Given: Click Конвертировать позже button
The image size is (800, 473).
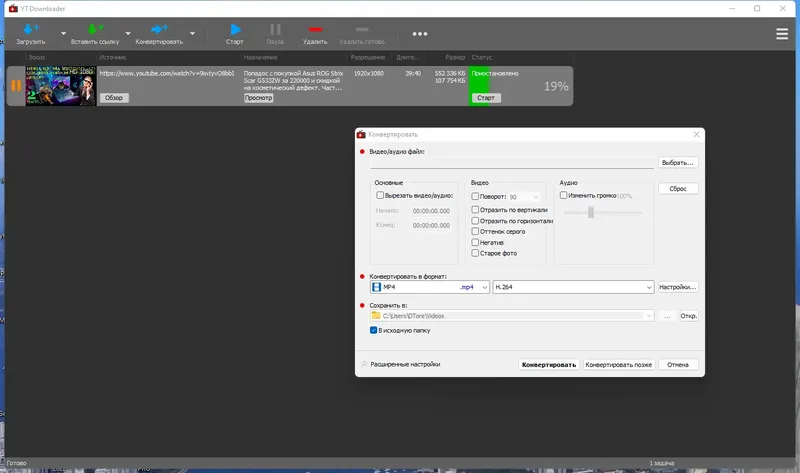Looking at the screenshot, I should (618, 365).
